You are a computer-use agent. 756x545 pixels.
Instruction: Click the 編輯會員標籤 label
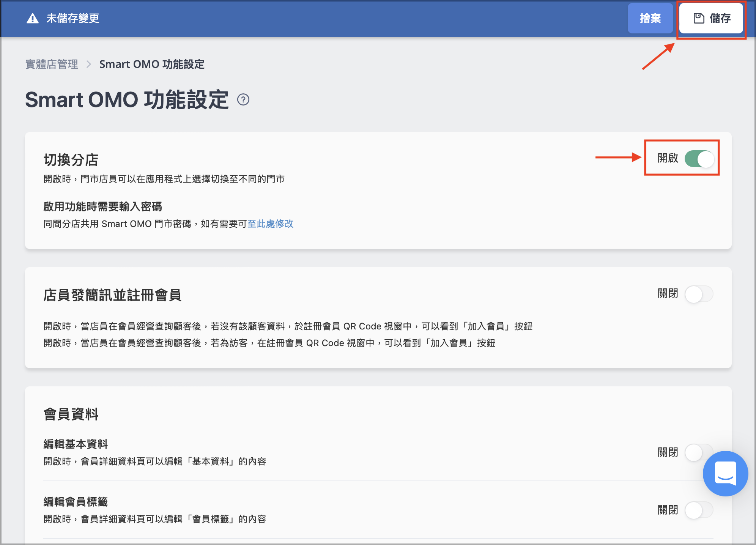76,502
